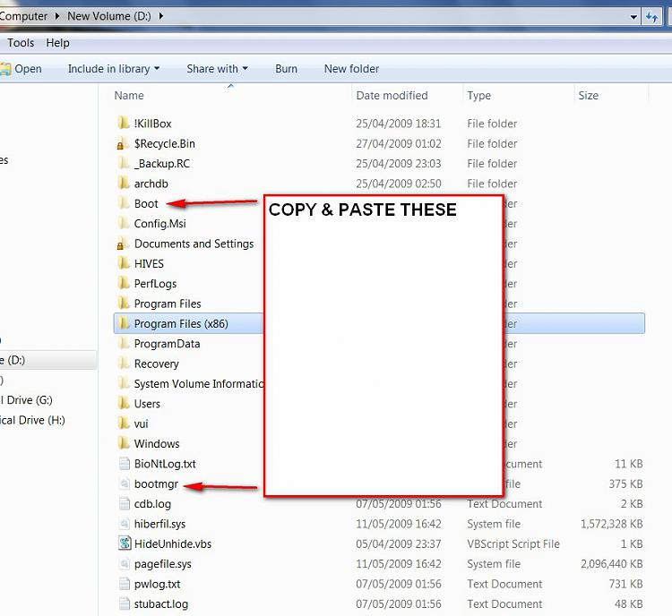Screen dimensions: 672x616
Task: Click the Open toolbar button
Action: (22, 69)
